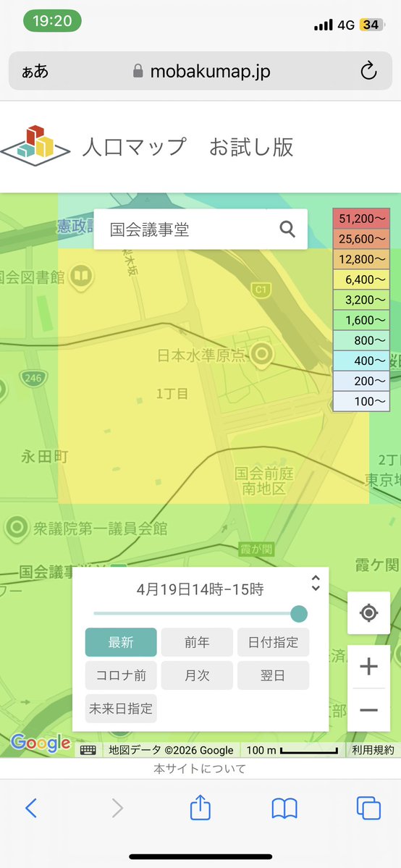The image size is (401, 868).
Task: Open keyboard shortcuts icon on map
Action: (88, 750)
